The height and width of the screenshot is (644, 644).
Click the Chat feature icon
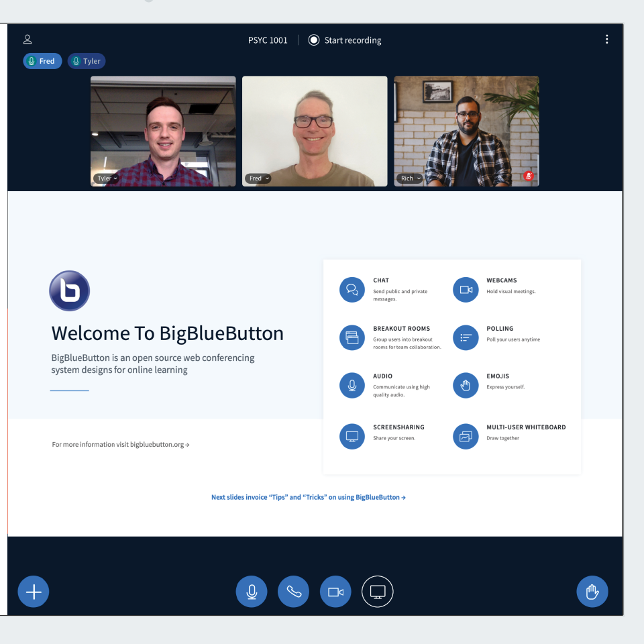352,290
